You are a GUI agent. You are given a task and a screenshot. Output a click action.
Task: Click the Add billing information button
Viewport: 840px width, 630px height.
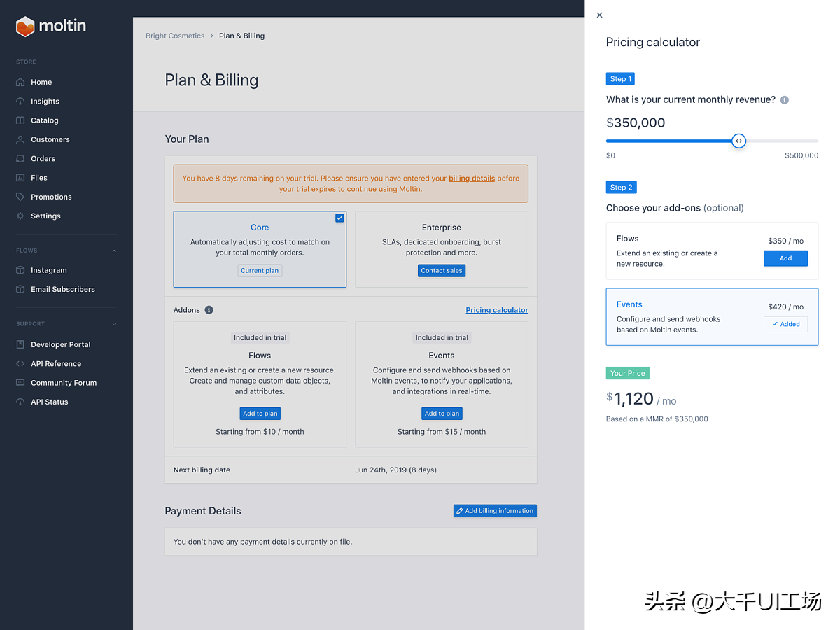pos(495,511)
